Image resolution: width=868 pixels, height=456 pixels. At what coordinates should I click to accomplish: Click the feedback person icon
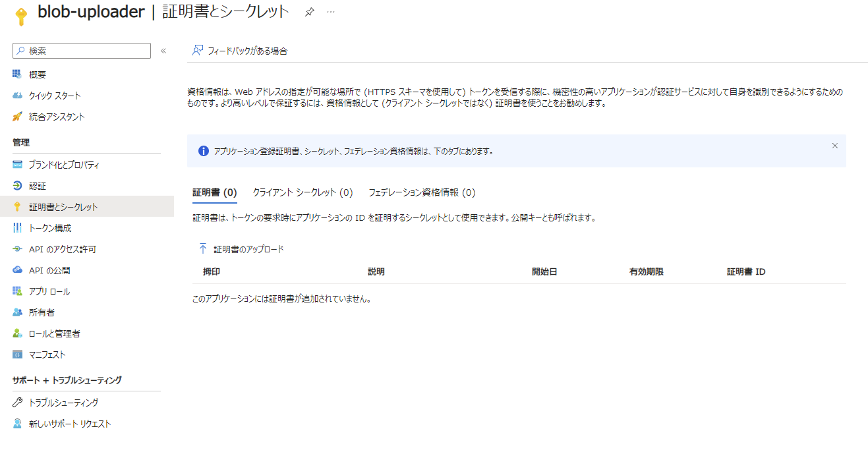tap(197, 50)
